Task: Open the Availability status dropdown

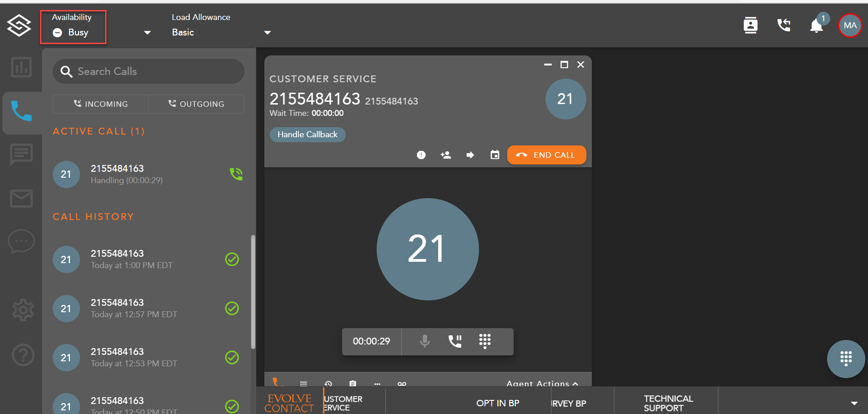Action: pos(147,32)
